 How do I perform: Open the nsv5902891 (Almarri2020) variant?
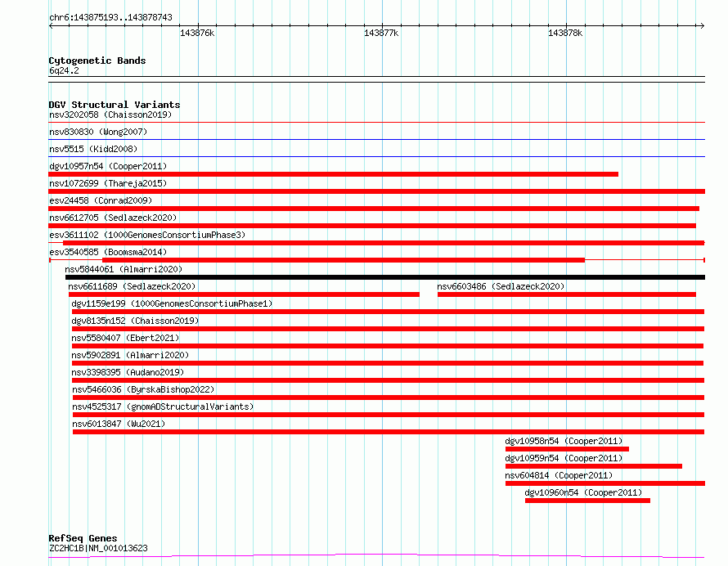[x=130, y=355]
